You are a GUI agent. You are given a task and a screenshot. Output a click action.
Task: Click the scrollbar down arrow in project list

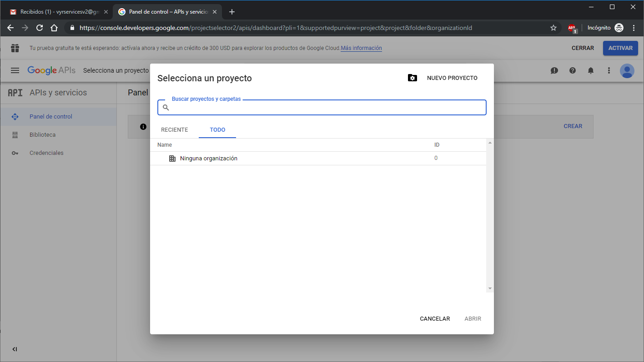(x=490, y=288)
